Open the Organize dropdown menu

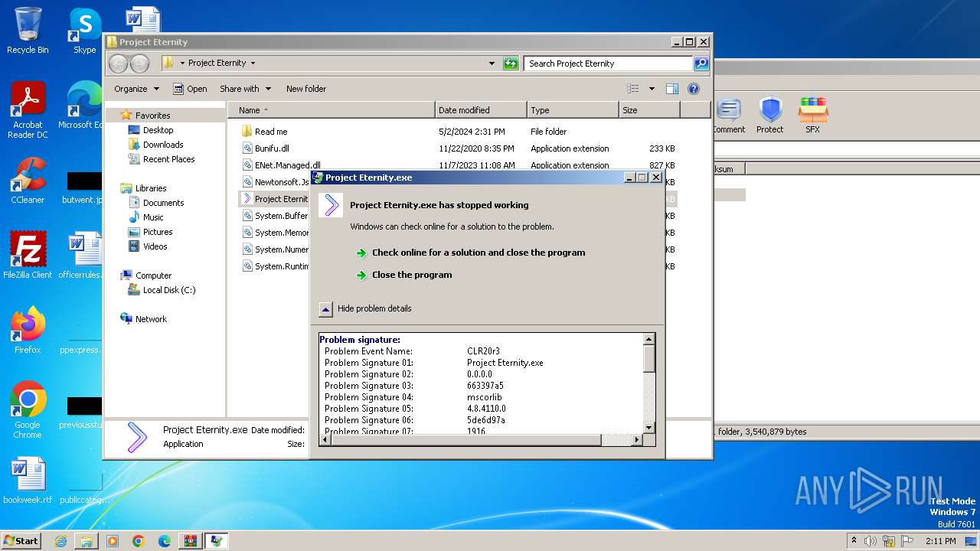click(x=137, y=89)
